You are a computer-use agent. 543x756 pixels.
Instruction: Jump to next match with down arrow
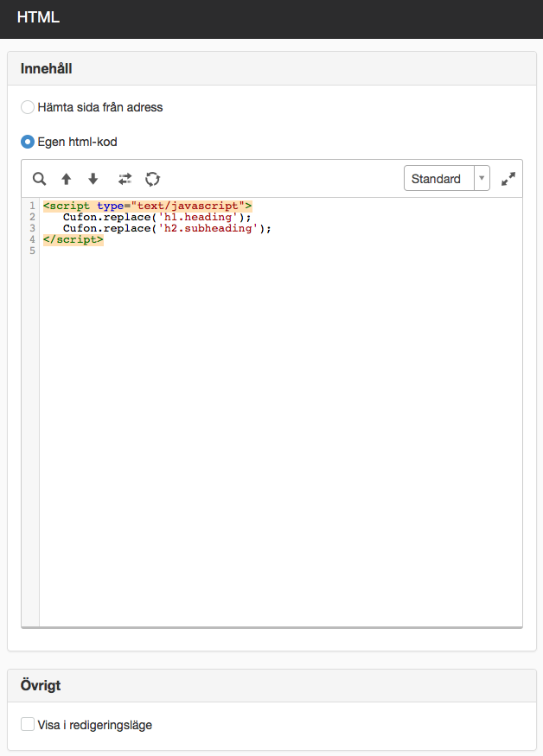pyautogui.click(x=93, y=179)
